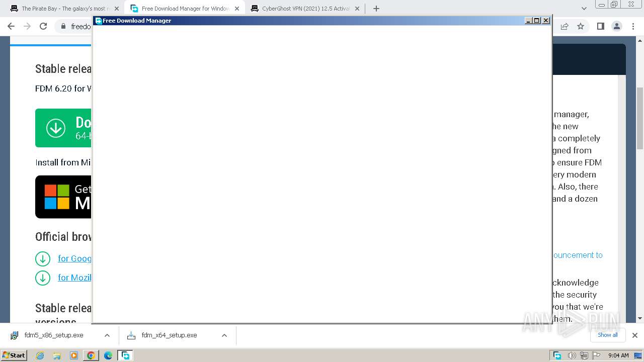Minimize the Chrome window

tap(603, 5)
